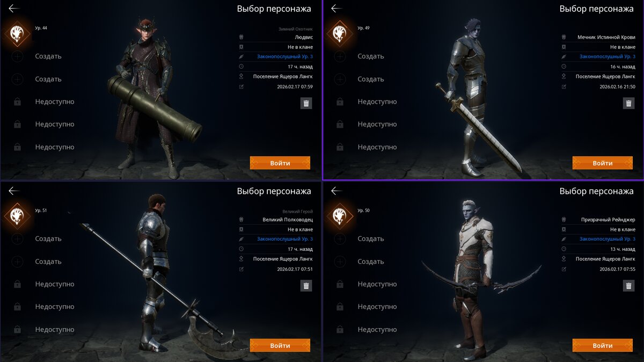The height and width of the screenshot is (362, 644).
Task: Go back using the arrow above Ур. 50
Action: tap(336, 191)
